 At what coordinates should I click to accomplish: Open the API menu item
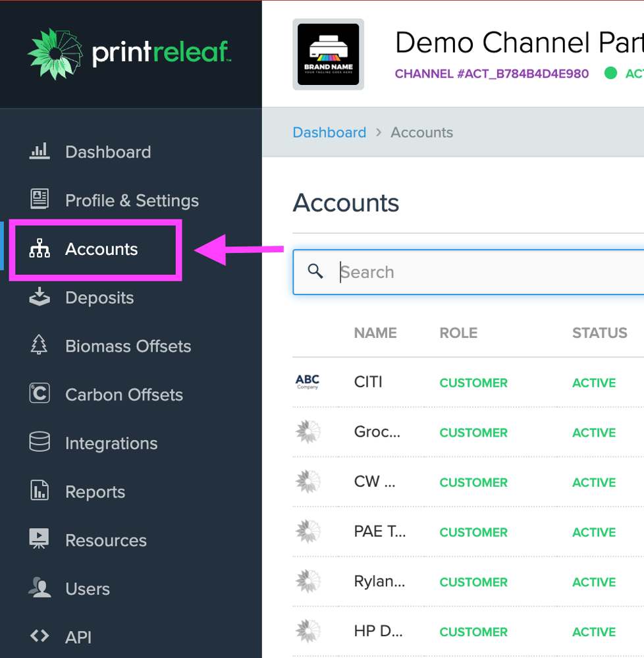pos(78,638)
